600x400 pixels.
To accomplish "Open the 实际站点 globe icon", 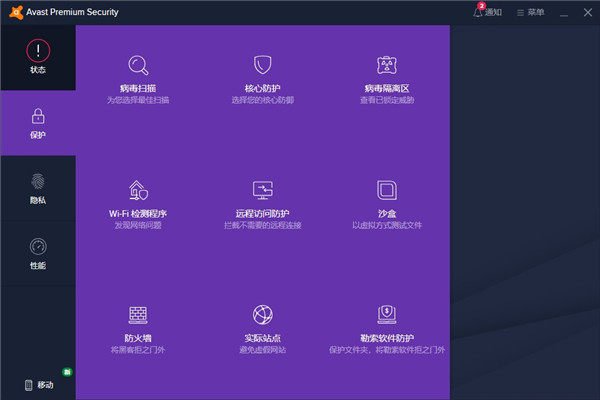I will 262,315.
